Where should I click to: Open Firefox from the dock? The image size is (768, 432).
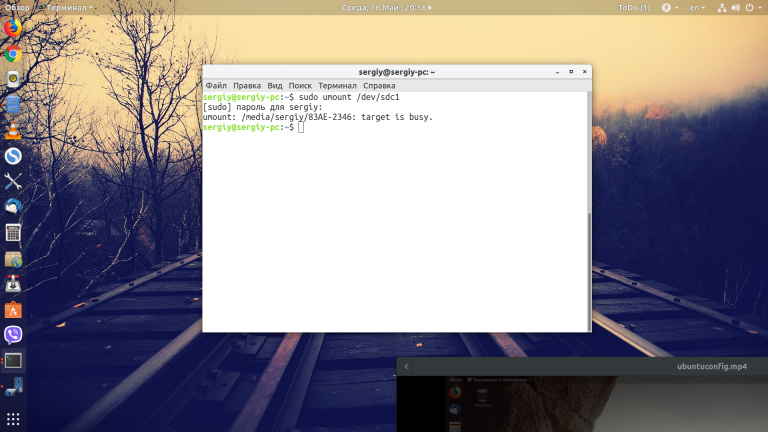click(x=13, y=28)
